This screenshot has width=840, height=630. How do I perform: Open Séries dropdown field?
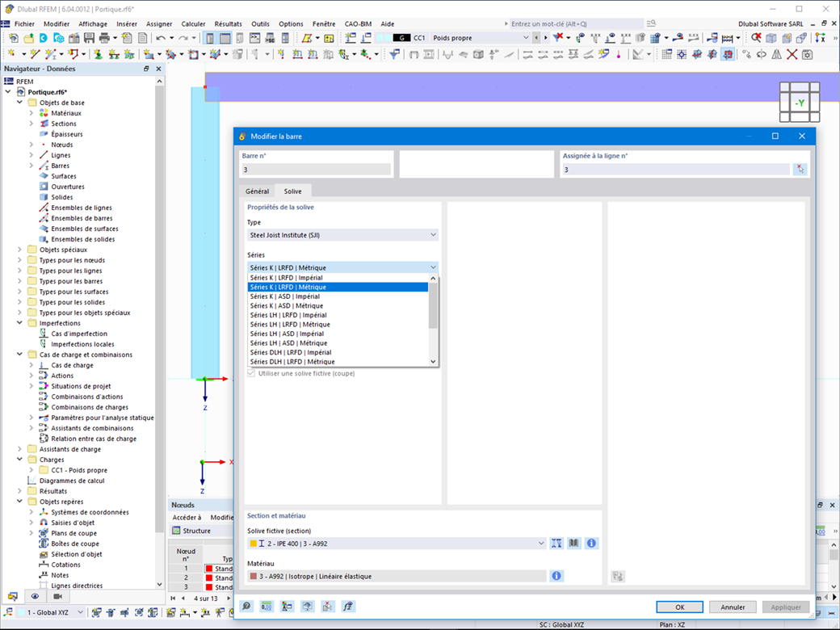tap(342, 267)
